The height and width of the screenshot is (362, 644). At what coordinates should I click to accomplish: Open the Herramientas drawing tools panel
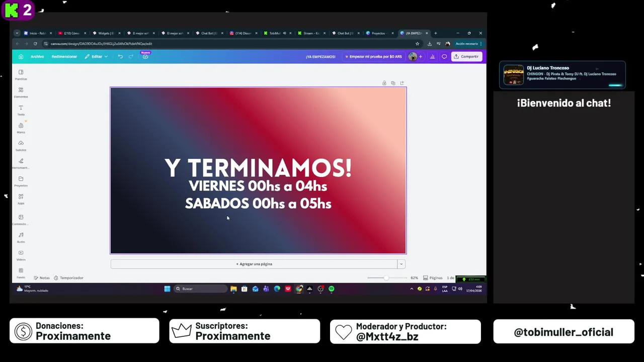coord(21,163)
